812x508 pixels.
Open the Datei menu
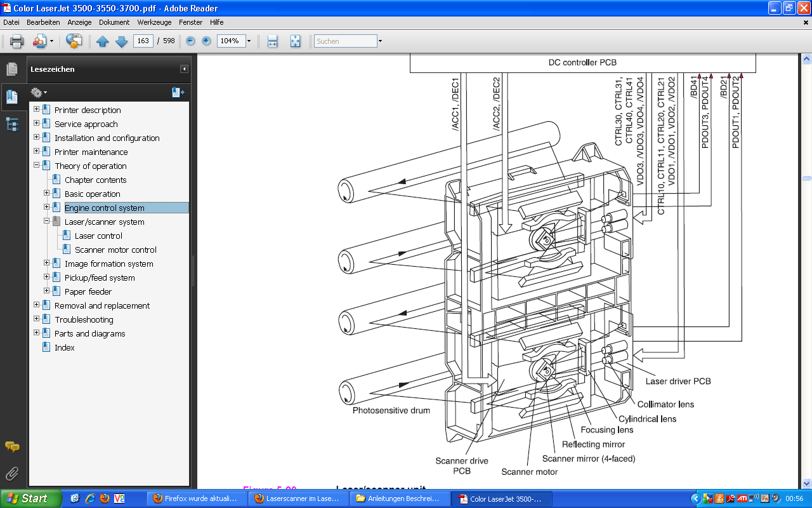coord(11,22)
